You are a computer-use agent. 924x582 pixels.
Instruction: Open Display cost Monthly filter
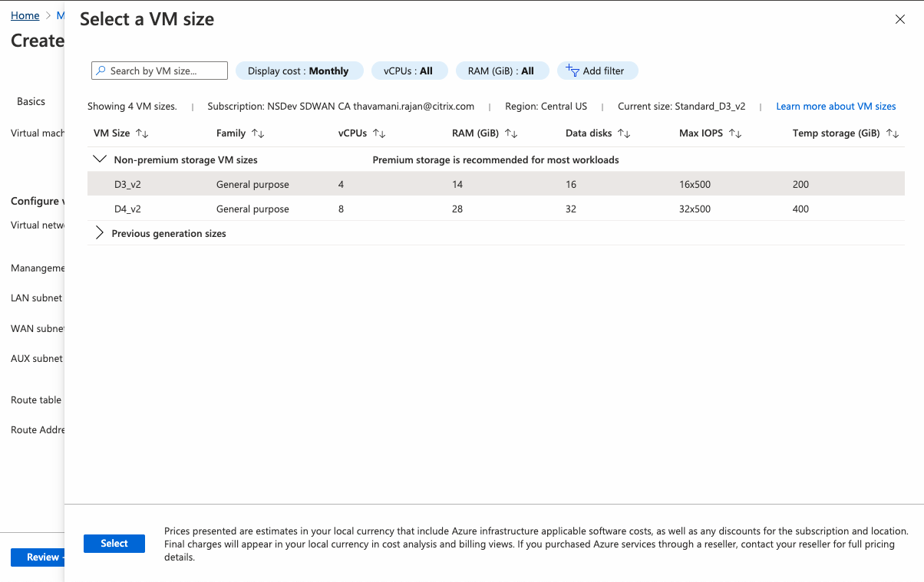tap(299, 71)
